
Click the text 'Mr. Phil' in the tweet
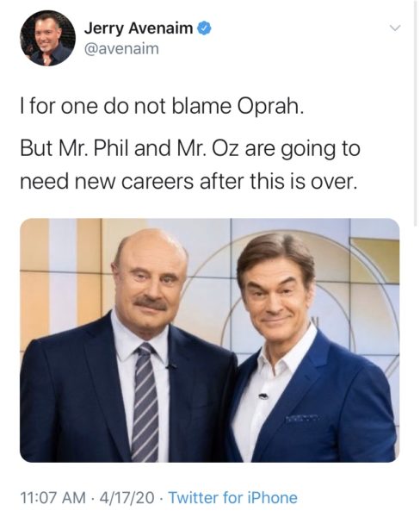click(94, 148)
